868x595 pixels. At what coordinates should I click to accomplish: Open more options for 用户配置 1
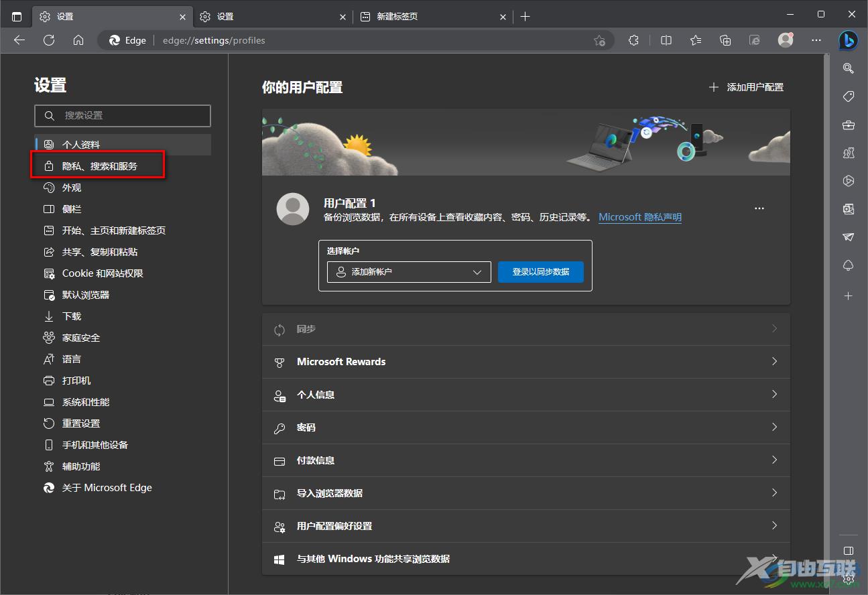(759, 208)
